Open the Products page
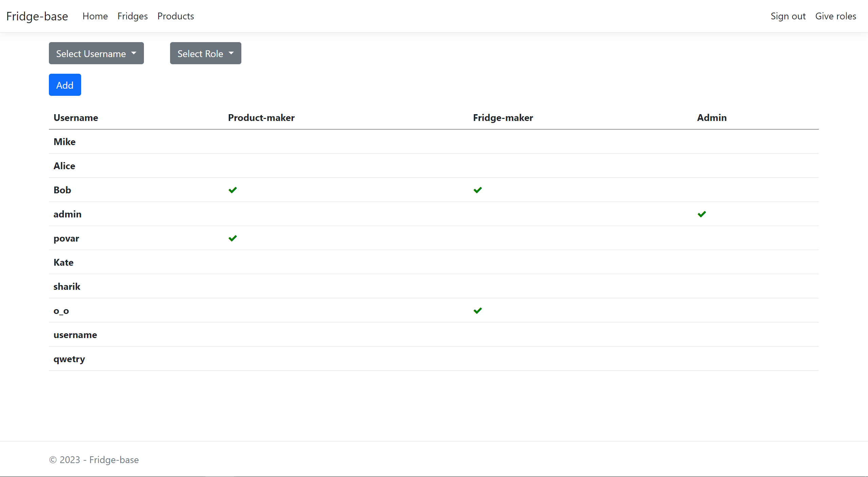868x477 pixels. [x=176, y=16]
